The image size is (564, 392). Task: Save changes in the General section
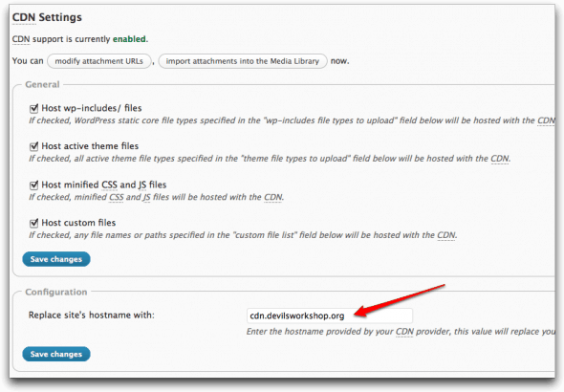[x=56, y=259]
